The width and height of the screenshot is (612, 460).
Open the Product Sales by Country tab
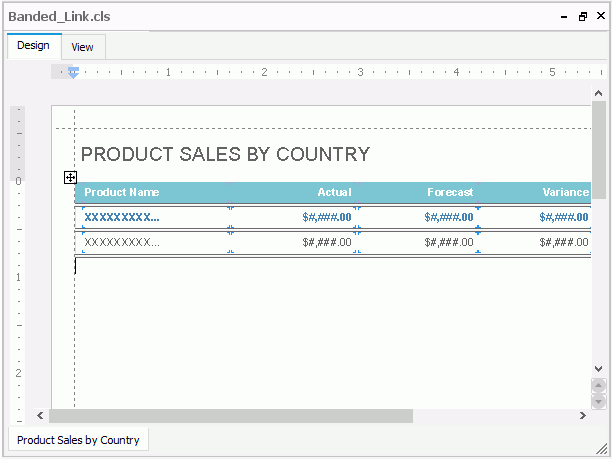coord(78,440)
